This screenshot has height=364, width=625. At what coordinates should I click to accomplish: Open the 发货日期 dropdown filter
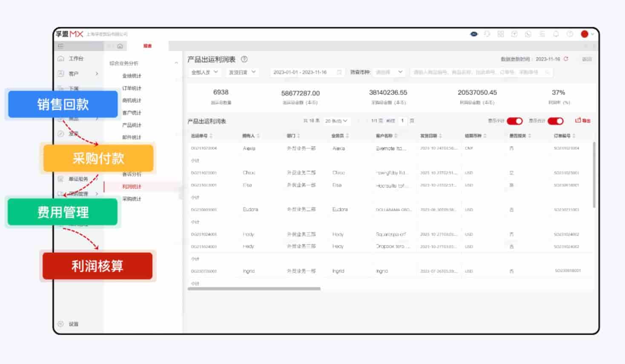242,72
